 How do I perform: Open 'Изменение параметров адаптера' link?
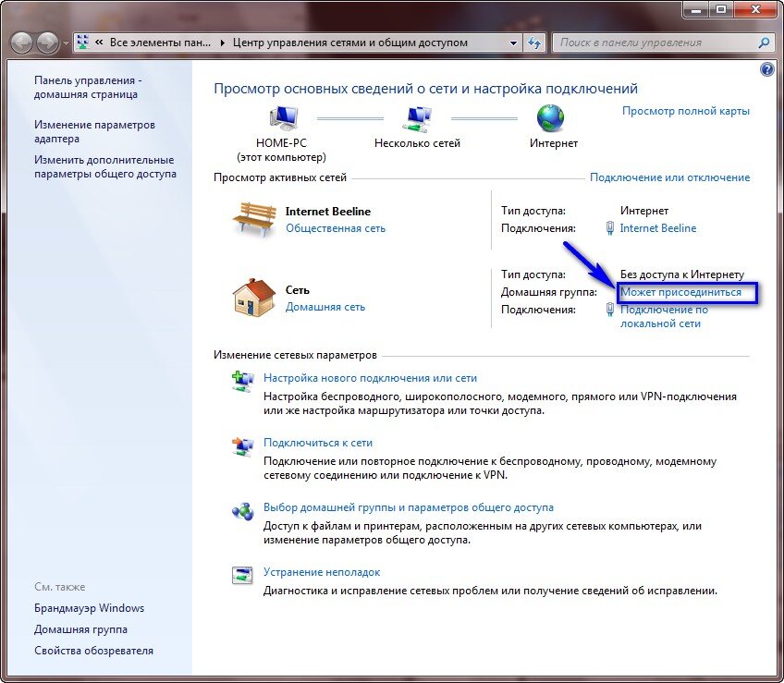(x=94, y=131)
